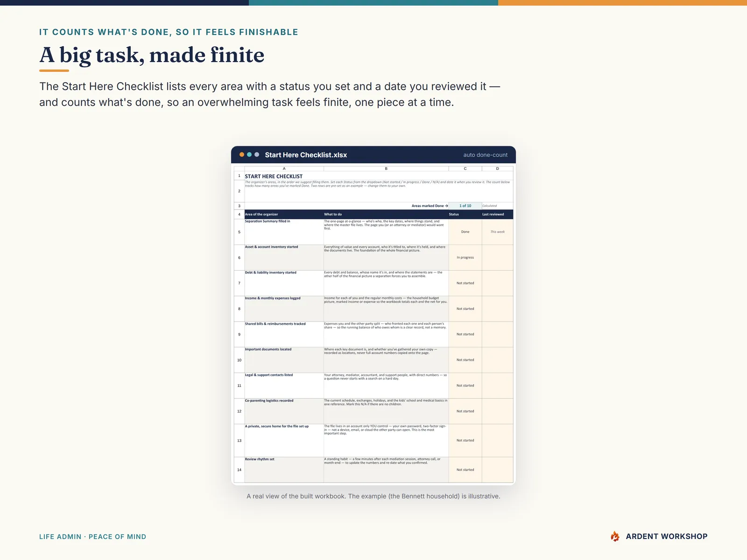Click the A big task, made finite heading
The image size is (747, 560).
[152, 55]
